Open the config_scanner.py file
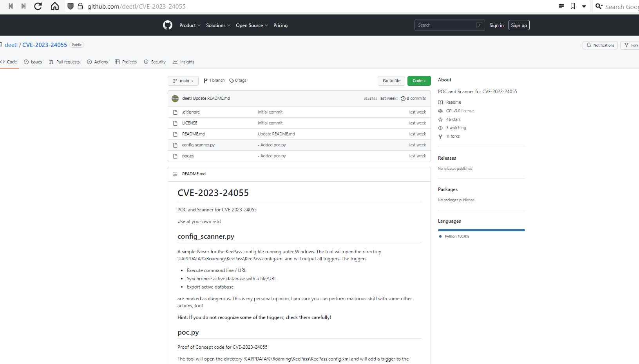This screenshot has width=639, height=364. coord(198,145)
